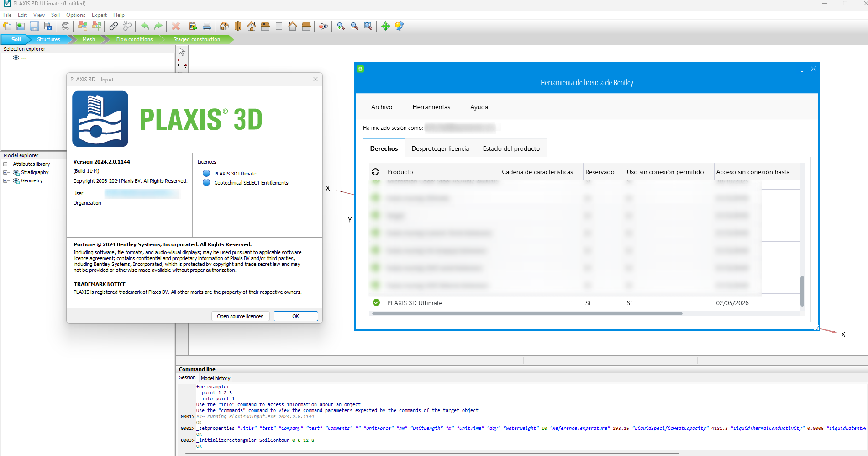Image resolution: width=868 pixels, height=456 pixels.
Task: Switch to Desproteger licencia tab
Action: point(440,148)
